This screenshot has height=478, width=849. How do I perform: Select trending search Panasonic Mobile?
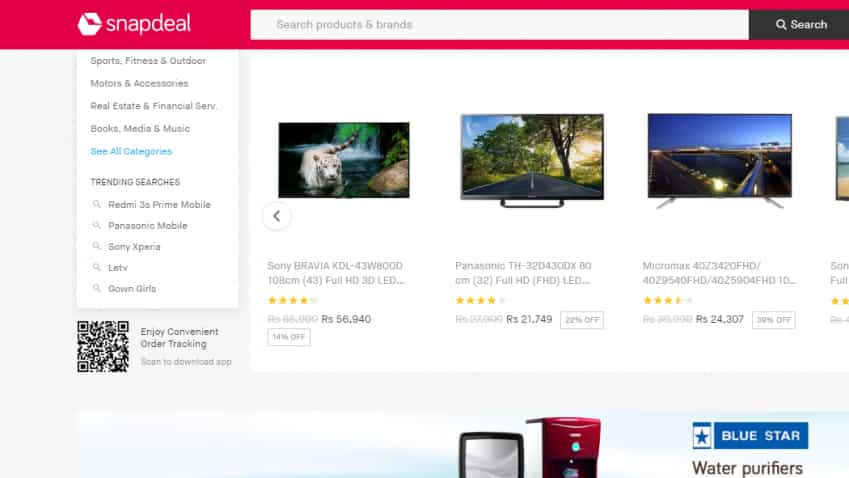tap(147, 226)
